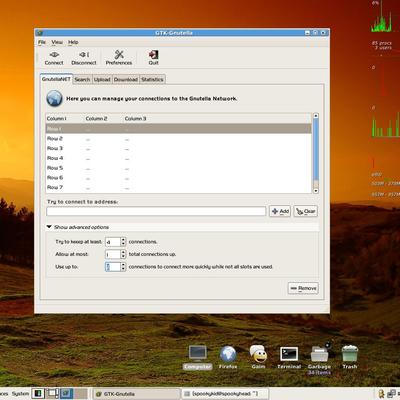Decrease the 'Use up to' connections value
Screen dimensions: 400x400
click(123, 269)
